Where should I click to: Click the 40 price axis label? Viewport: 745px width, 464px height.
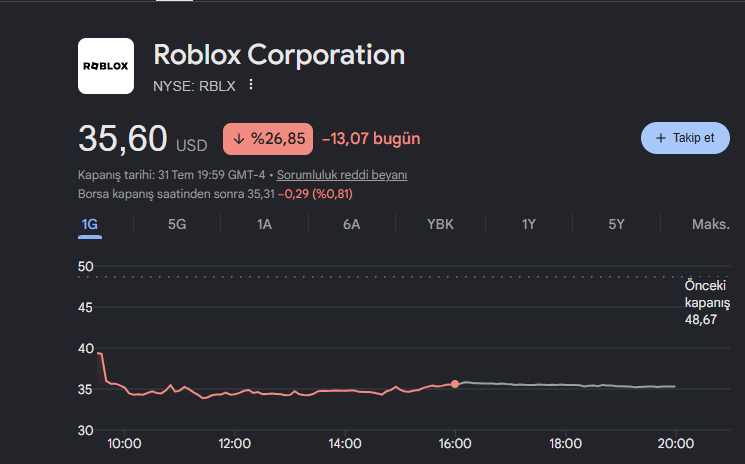[x=86, y=349]
